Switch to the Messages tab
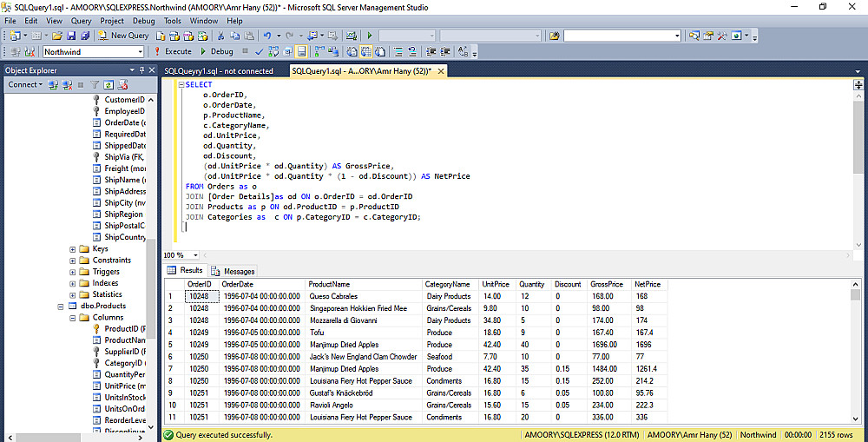 click(x=234, y=271)
